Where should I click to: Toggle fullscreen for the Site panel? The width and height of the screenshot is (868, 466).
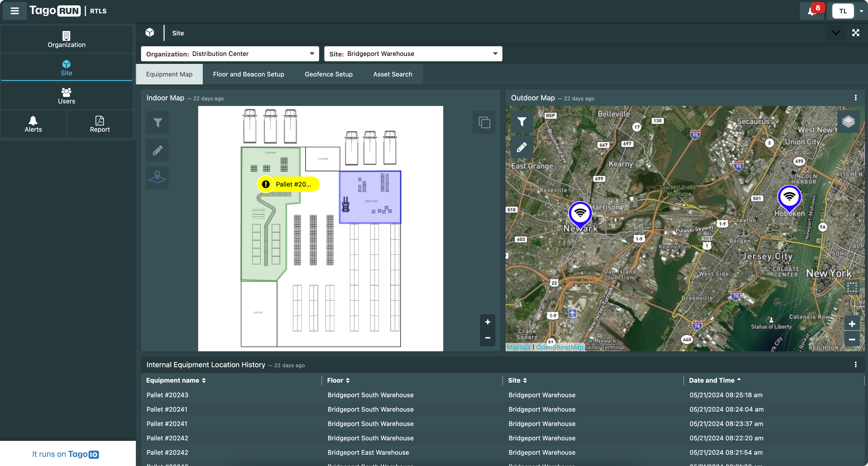click(855, 33)
